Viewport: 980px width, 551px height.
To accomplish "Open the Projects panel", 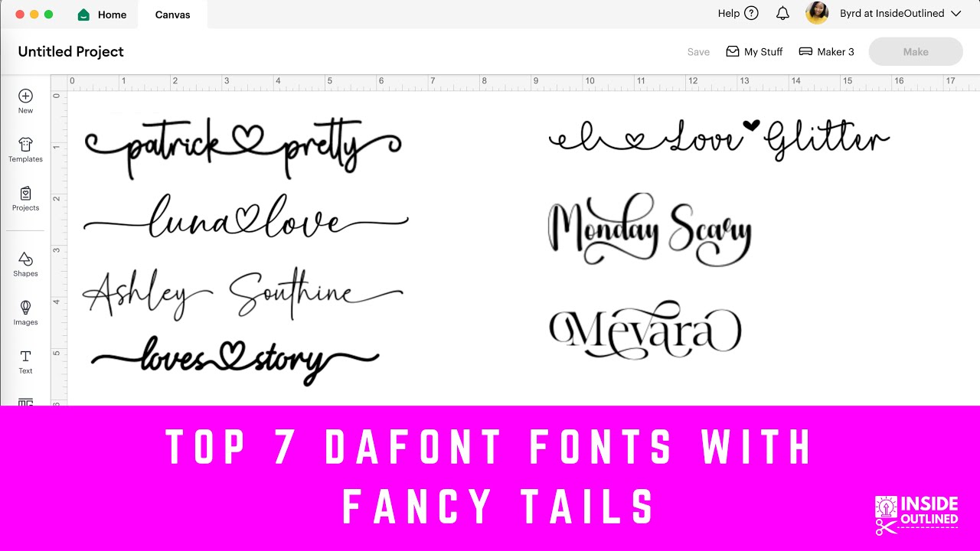I will pos(25,198).
